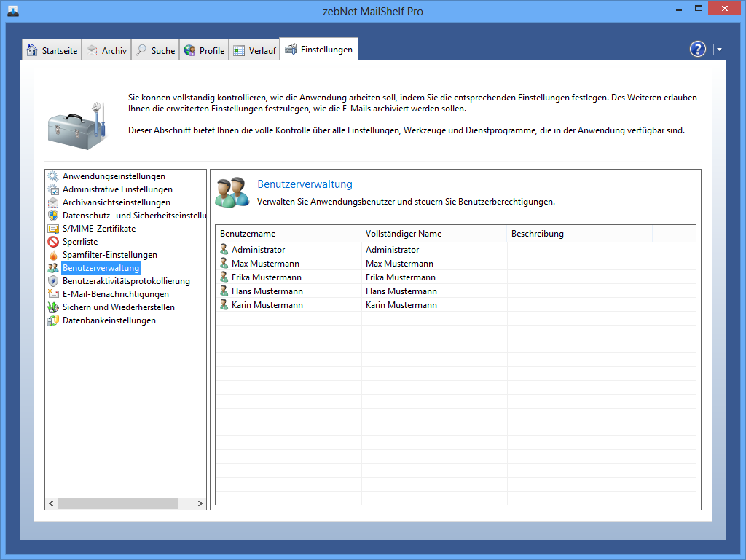Open help via the question mark icon
Screen dimensions: 746x560
click(697, 49)
